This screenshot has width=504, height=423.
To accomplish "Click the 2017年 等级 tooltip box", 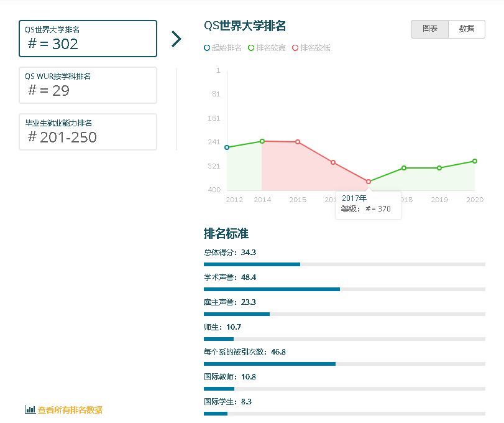I will click(368, 204).
